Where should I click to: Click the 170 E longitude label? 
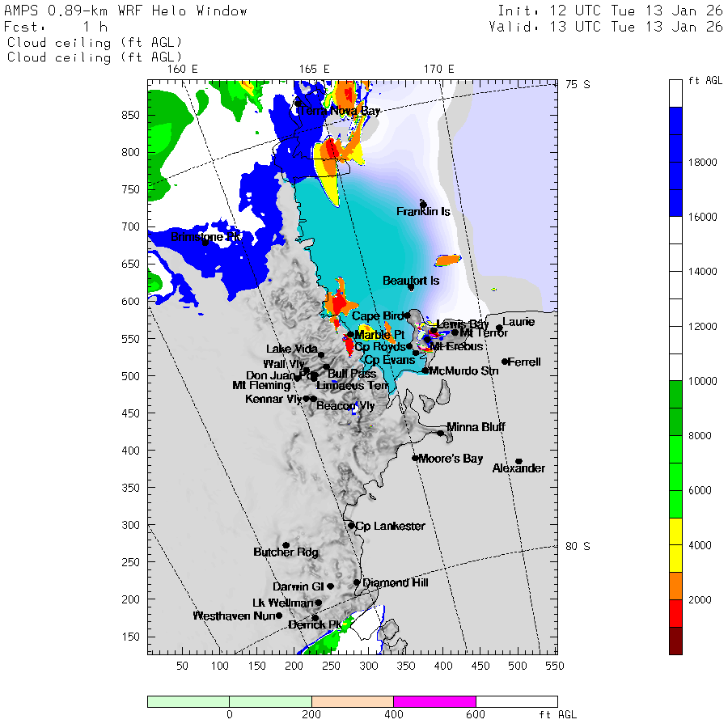[x=438, y=70]
